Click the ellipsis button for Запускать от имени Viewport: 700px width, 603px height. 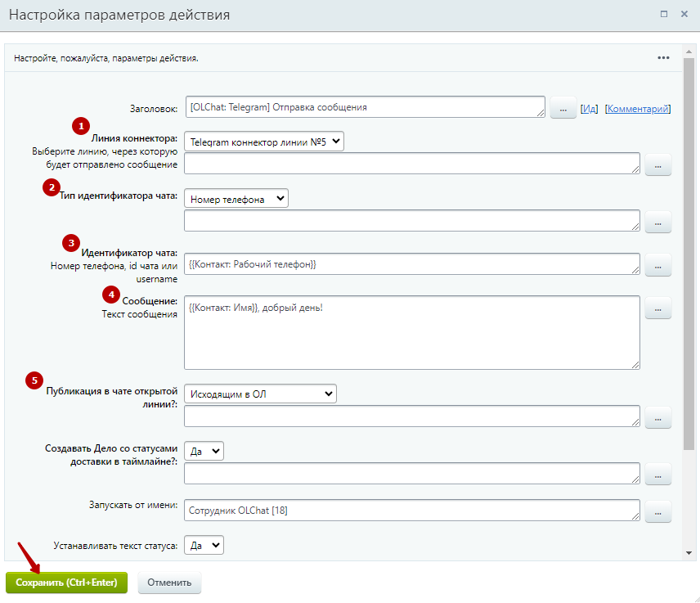click(657, 511)
